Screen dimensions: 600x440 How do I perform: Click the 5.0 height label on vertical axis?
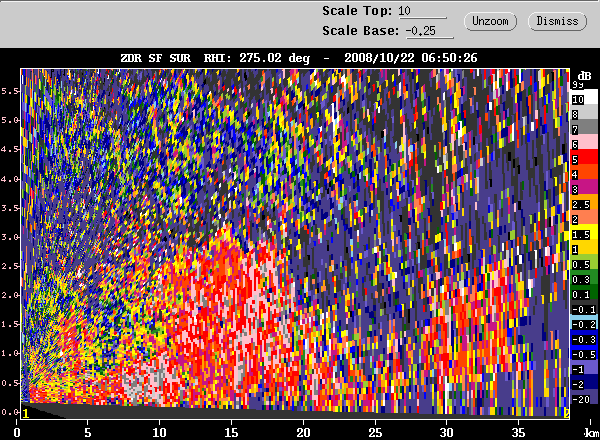coord(9,120)
